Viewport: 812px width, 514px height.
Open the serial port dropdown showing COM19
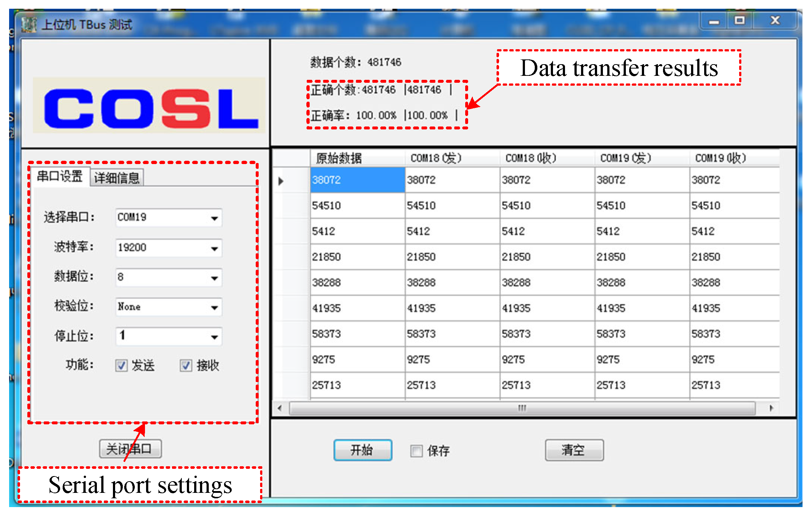pos(214,218)
